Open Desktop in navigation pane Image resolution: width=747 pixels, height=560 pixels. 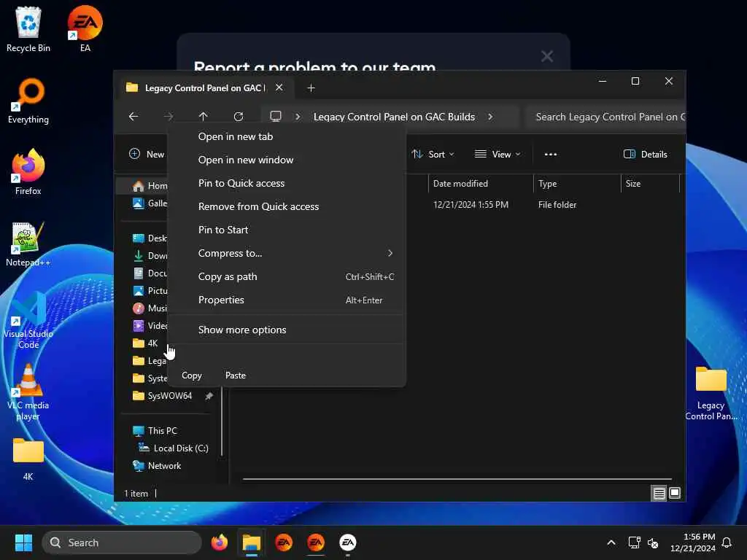150,238
